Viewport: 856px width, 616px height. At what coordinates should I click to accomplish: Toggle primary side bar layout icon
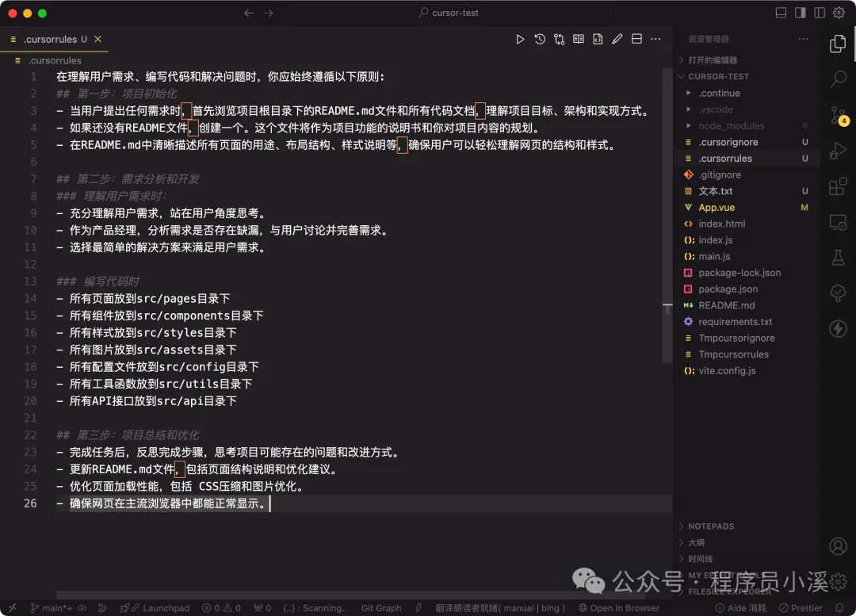tap(800, 13)
